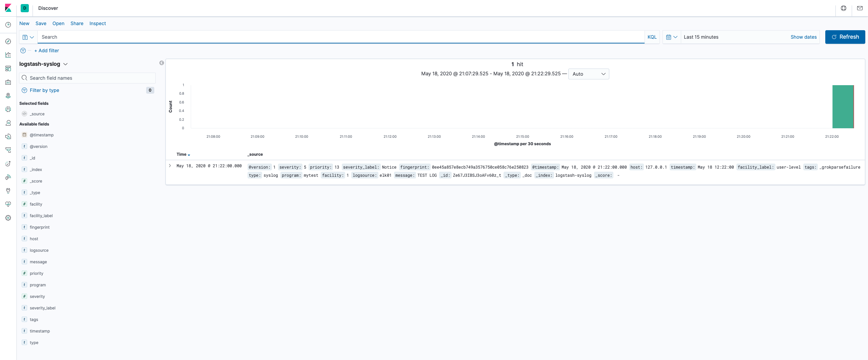868x360 pixels.
Task: Select the host field
Action: click(x=34, y=239)
